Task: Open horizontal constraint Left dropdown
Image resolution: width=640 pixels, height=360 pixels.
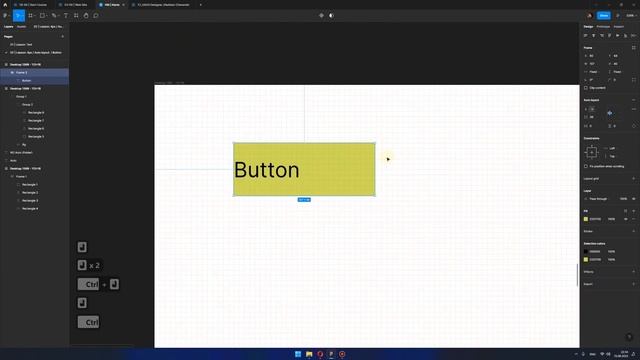Action: pos(611,148)
